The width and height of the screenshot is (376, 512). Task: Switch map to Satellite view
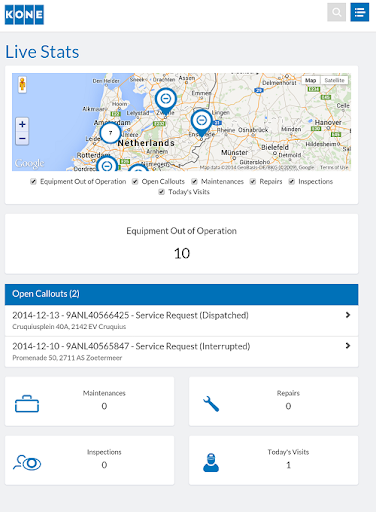(334, 80)
